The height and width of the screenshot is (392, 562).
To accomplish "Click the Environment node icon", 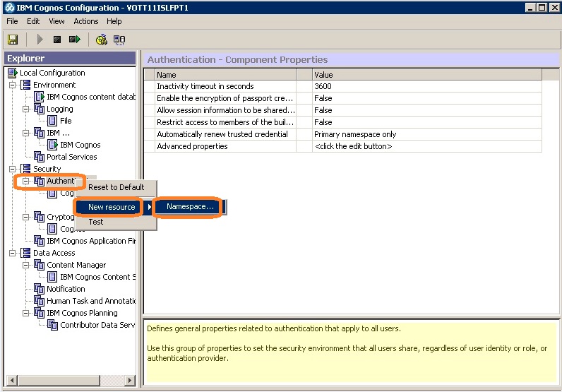I will pyautogui.click(x=26, y=85).
